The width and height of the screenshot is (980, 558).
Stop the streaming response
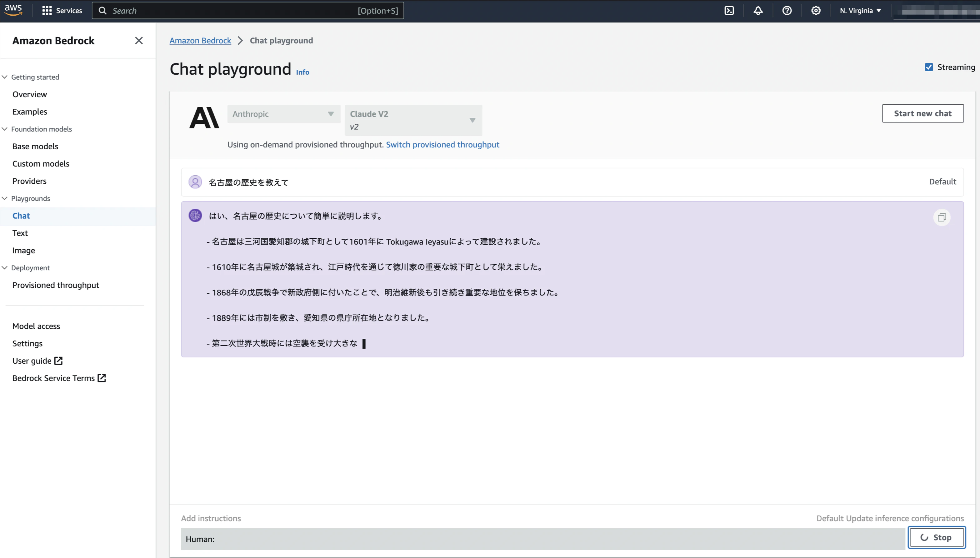936,538
